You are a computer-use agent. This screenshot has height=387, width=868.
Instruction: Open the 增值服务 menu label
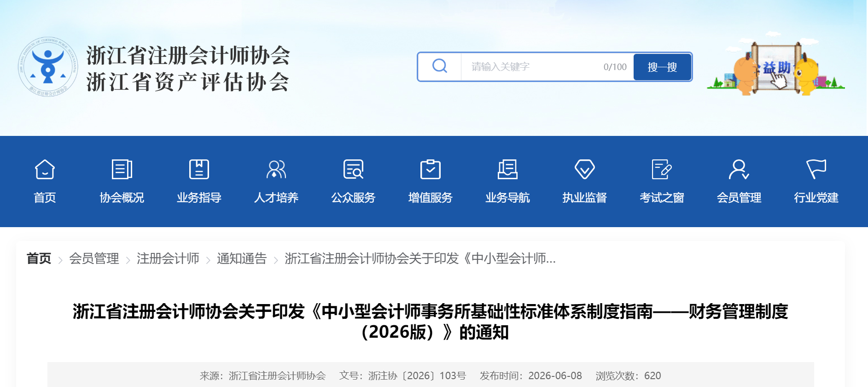431,198
